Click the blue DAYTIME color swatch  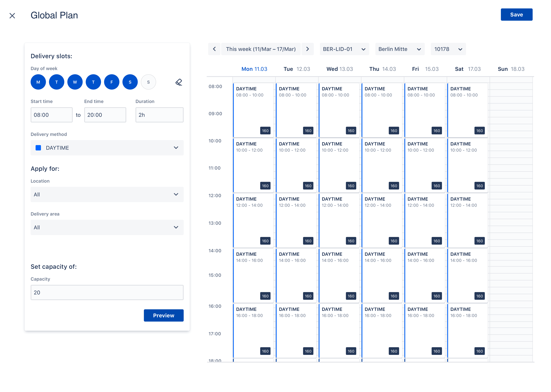tap(38, 148)
